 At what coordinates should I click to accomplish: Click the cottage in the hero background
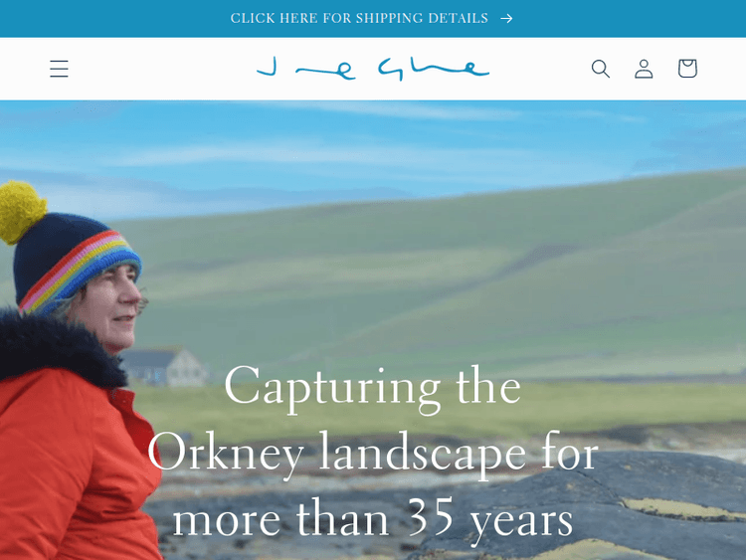[x=164, y=366]
